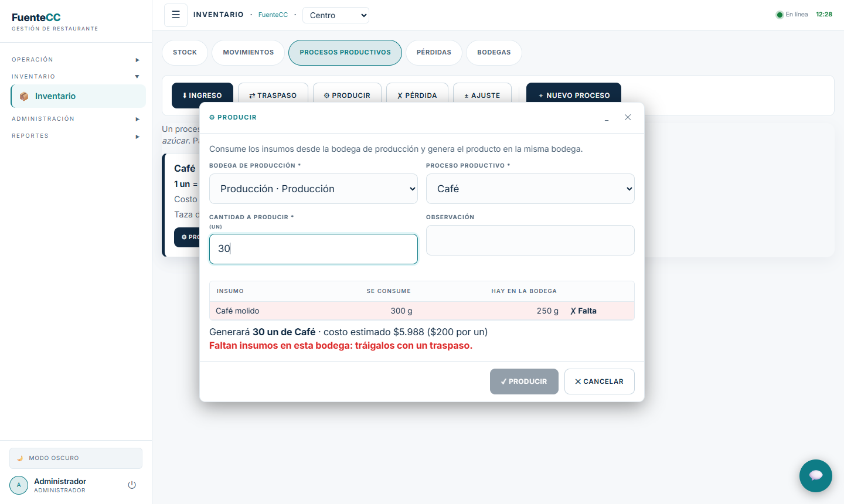Open the hamburger menu in the top bar
Screen dimensions: 844x504
tap(176, 15)
